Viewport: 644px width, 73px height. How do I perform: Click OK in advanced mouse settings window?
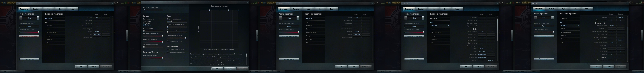[x=217, y=69]
